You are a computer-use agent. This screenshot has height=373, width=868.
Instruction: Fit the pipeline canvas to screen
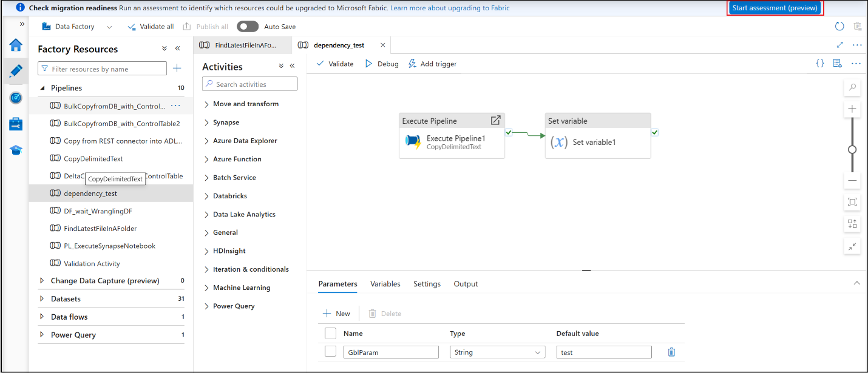point(852,202)
